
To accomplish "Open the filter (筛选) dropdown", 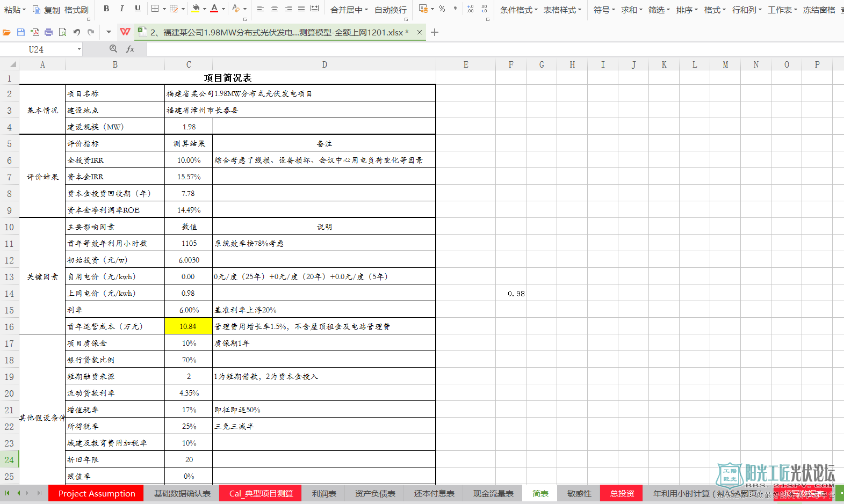I will point(659,10).
